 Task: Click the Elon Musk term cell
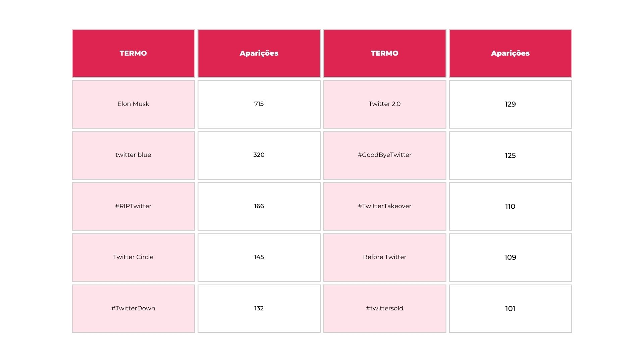[x=133, y=104]
